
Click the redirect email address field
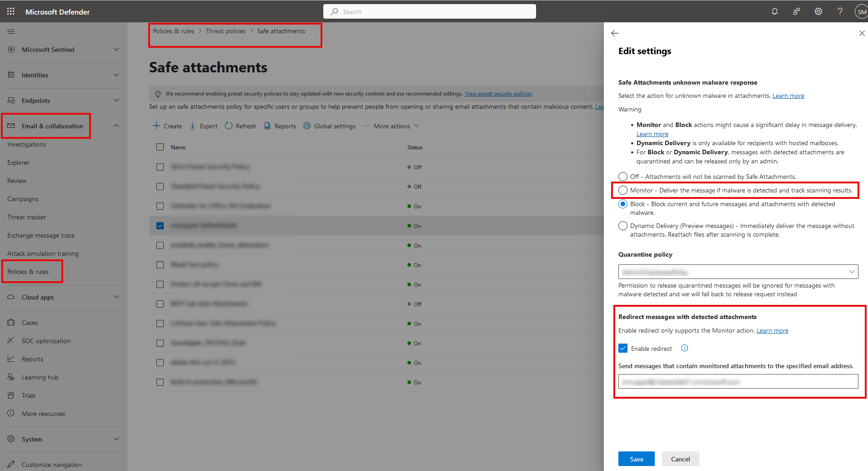tap(738, 381)
